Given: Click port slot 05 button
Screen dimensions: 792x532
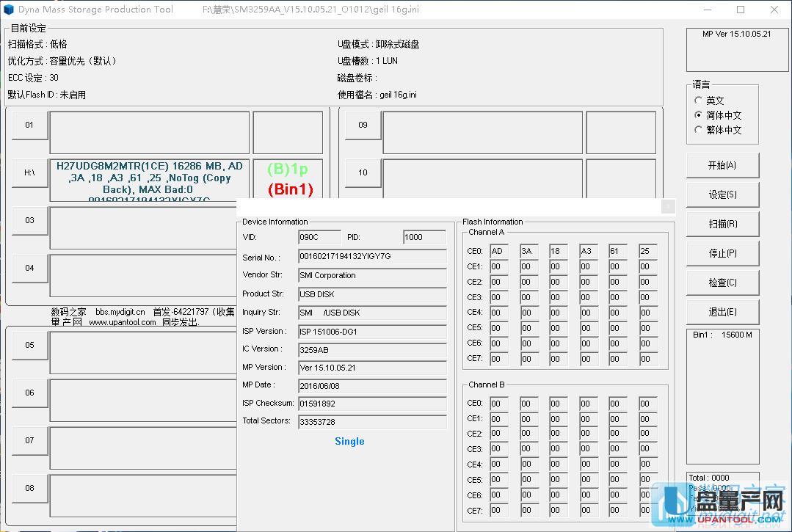Looking at the screenshot, I should coord(29,345).
